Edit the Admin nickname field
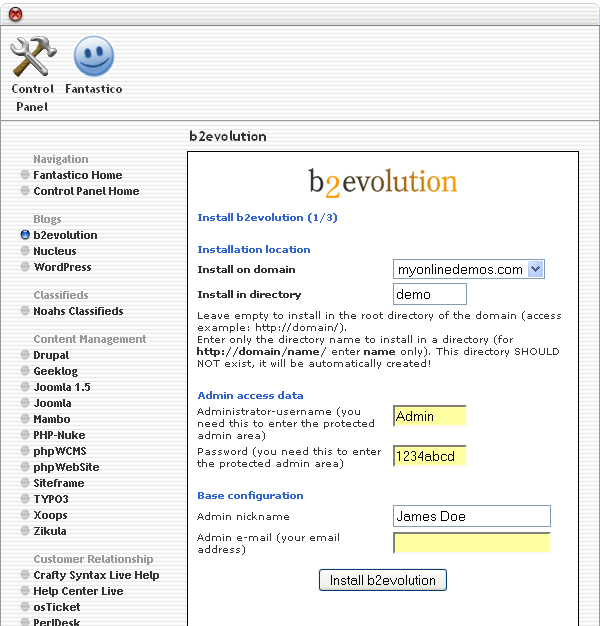Image resolution: width=600 pixels, height=626 pixels. 472,516
